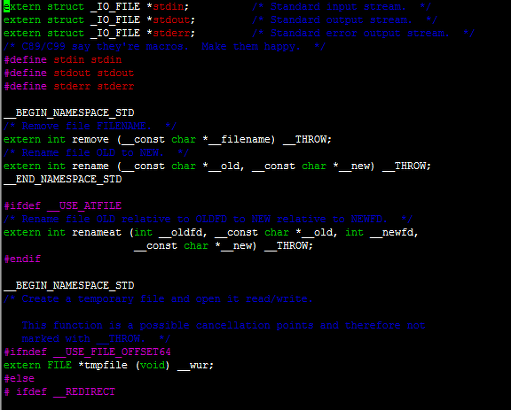Click the comment 'Remove file FILENAME.'

pyautogui.click(x=86, y=126)
